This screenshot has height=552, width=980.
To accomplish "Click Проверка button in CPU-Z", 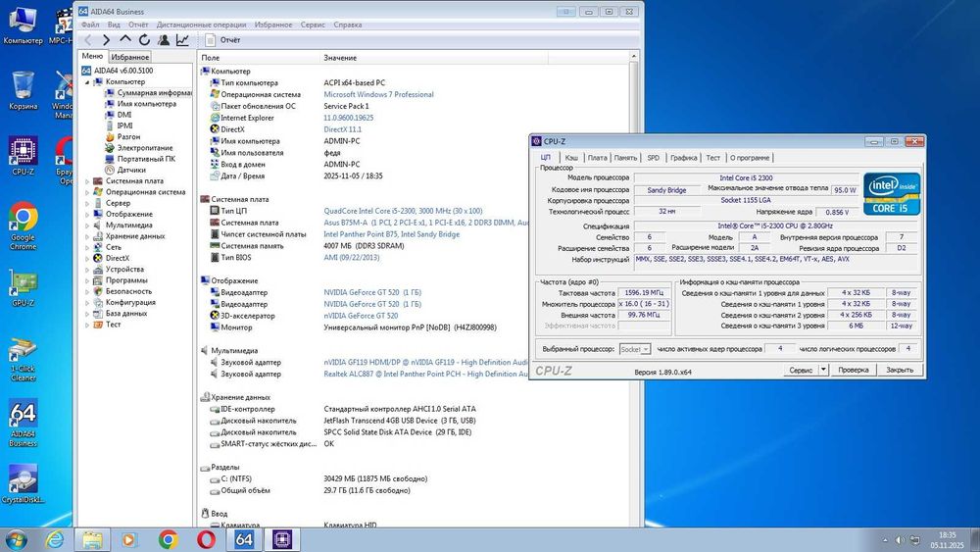I will [x=854, y=370].
